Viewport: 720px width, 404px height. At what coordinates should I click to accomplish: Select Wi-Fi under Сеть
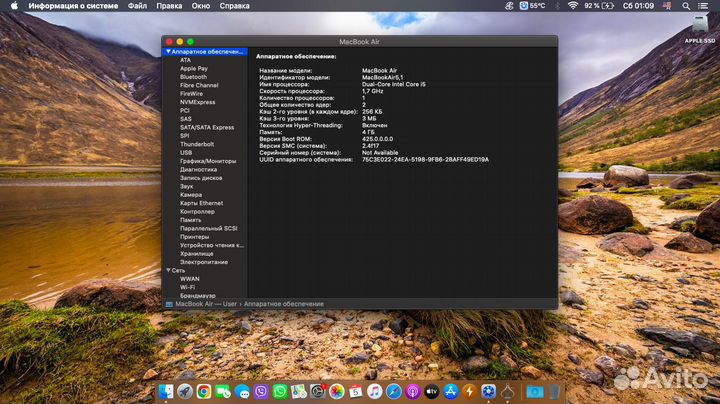point(187,287)
